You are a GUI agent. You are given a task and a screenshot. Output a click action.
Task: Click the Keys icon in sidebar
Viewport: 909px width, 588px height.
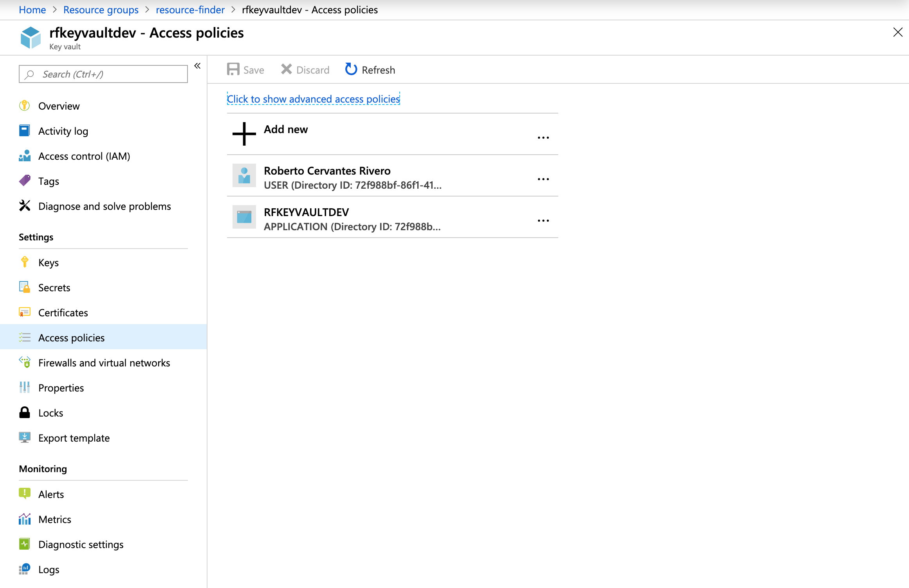click(25, 262)
